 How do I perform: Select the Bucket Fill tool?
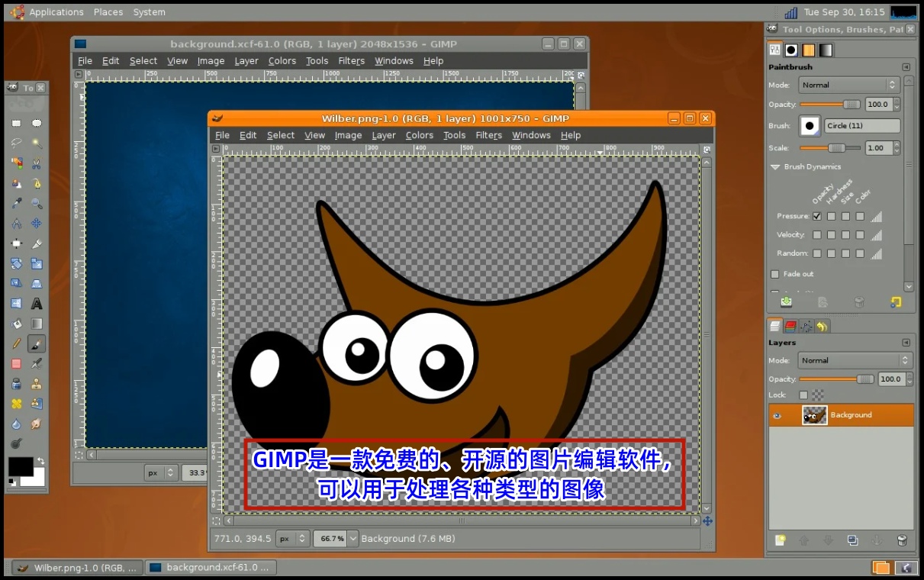tap(16, 324)
